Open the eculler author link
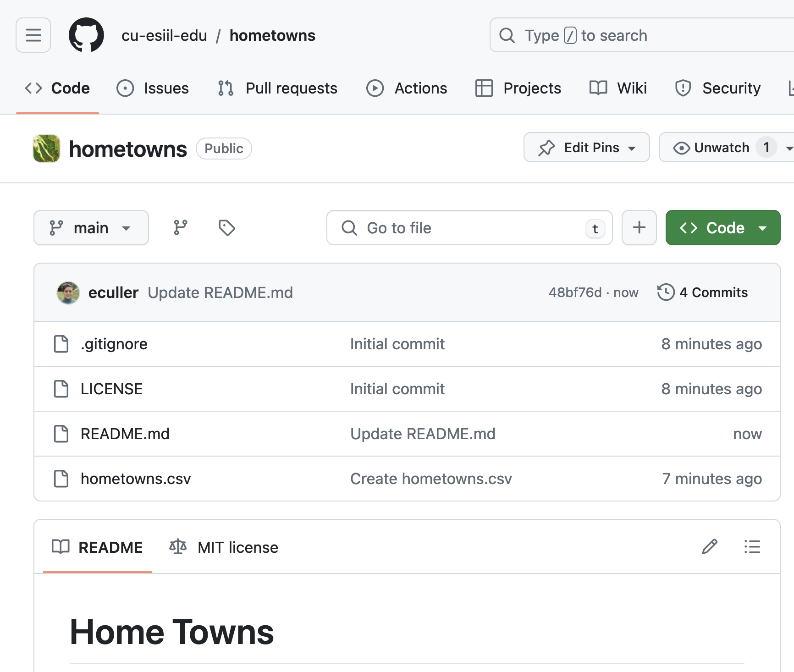 pos(113,292)
